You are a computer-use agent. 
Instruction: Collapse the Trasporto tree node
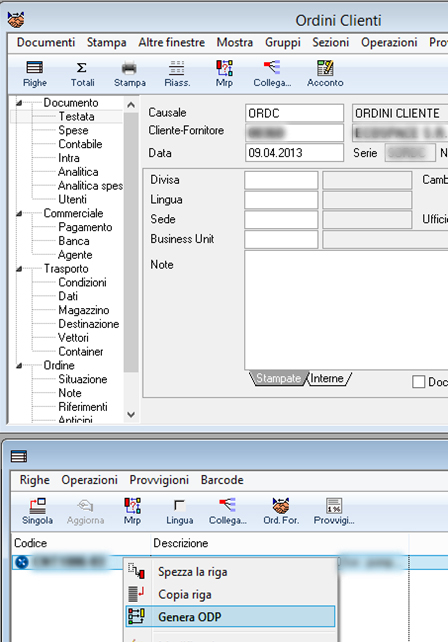point(19,269)
